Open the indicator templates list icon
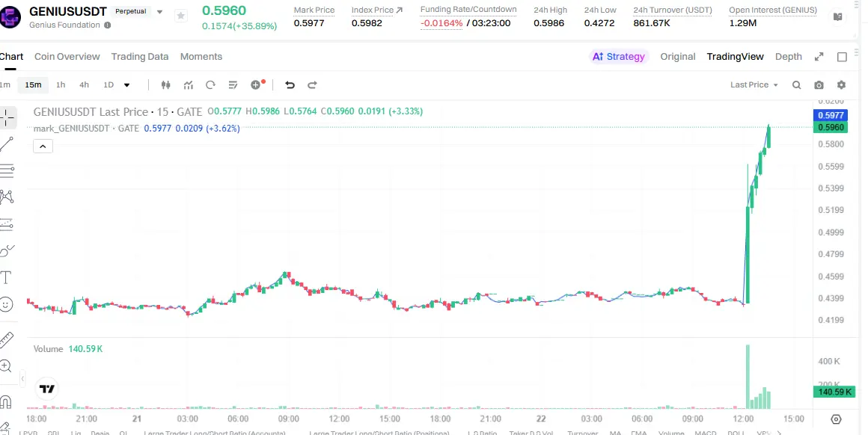The image size is (868, 435). click(233, 84)
